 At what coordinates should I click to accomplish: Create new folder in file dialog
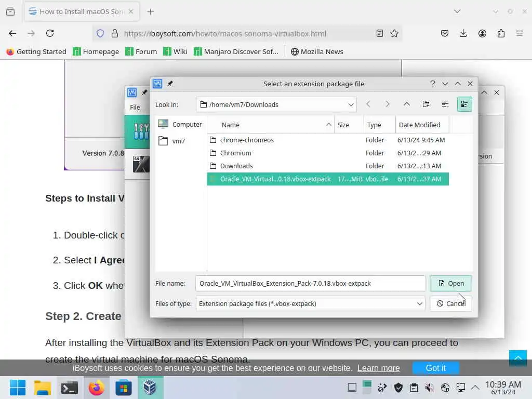click(426, 104)
